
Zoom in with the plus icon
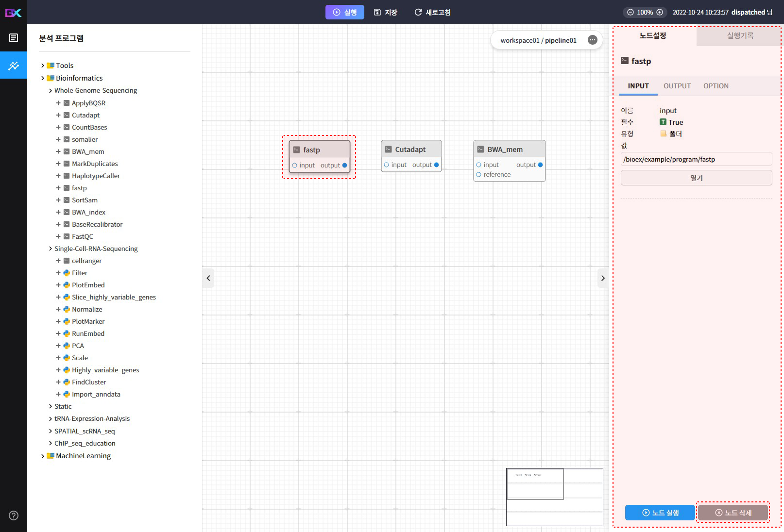(660, 12)
